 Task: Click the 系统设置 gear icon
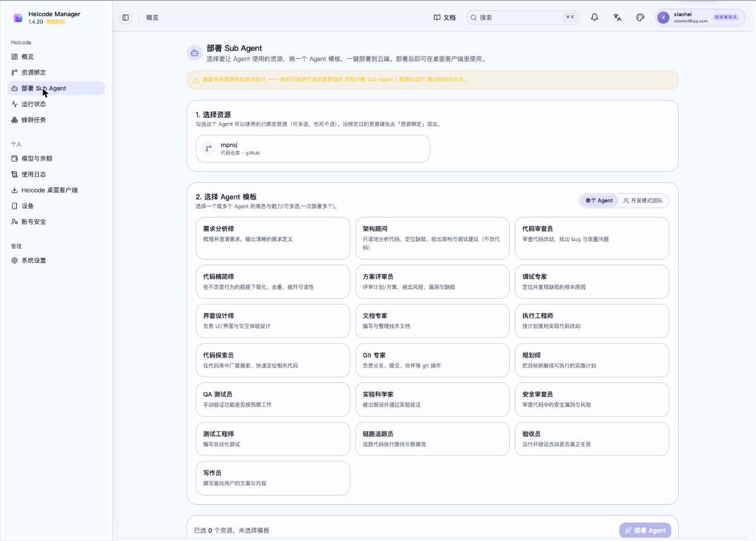click(x=14, y=260)
